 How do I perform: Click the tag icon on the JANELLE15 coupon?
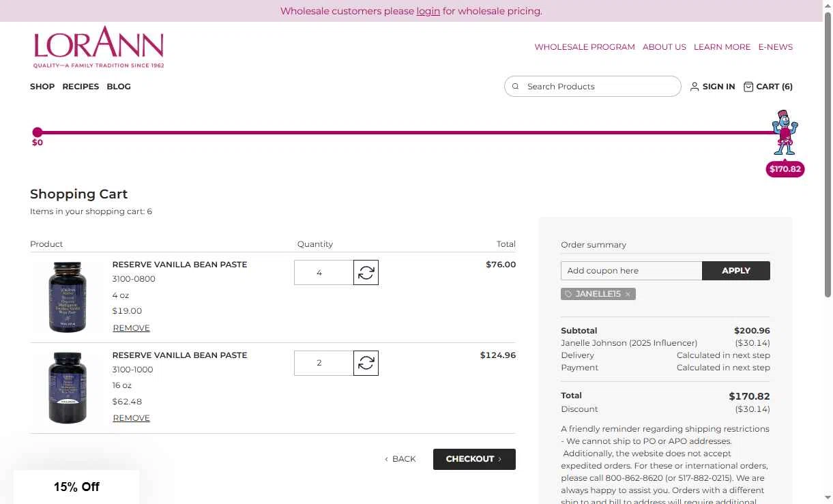568,294
